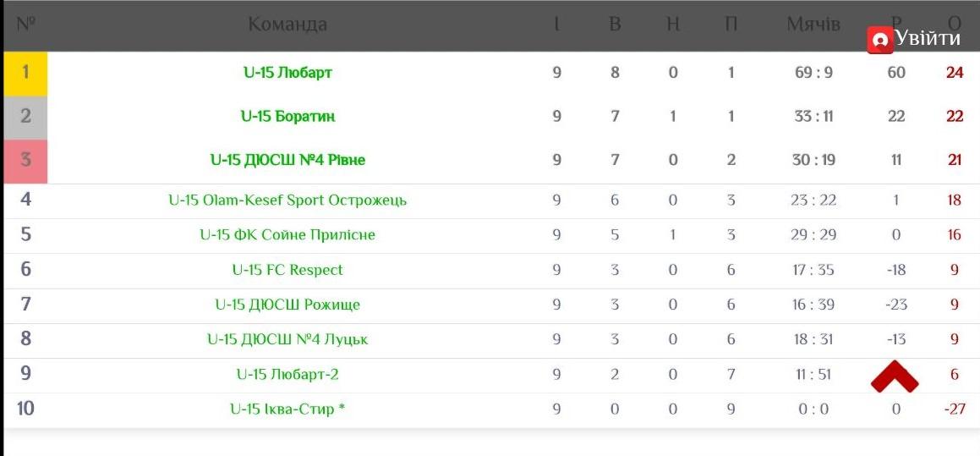Open U-15 ФК Сойне Прилісне link

(x=287, y=235)
